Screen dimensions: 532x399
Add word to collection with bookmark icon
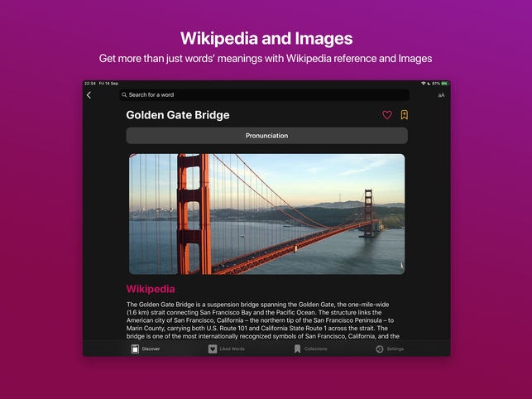[x=404, y=115]
